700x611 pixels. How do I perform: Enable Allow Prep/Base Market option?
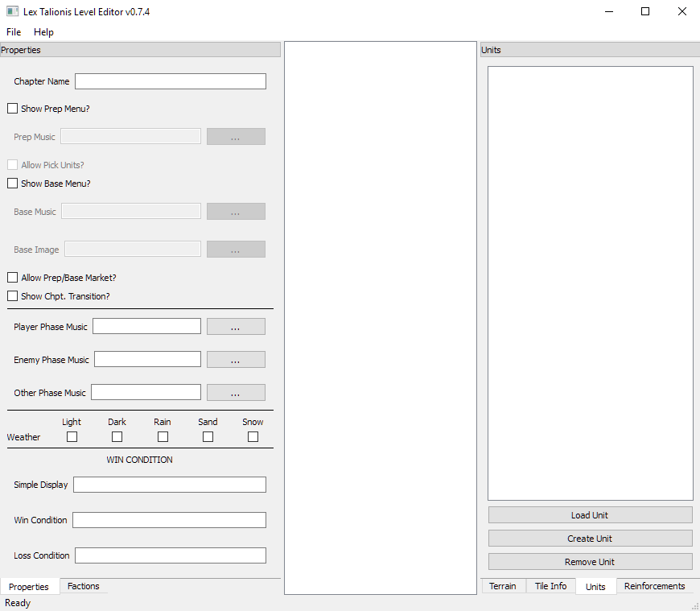12,278
